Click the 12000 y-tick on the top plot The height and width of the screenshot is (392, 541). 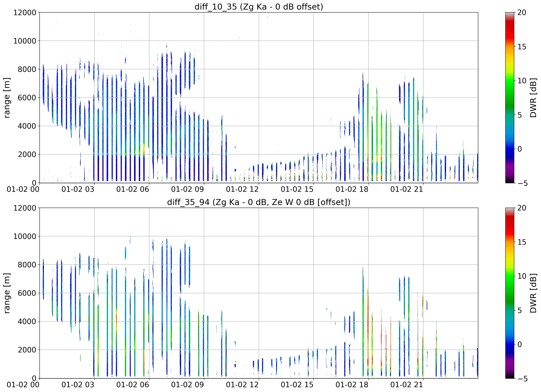coord(25,12)
